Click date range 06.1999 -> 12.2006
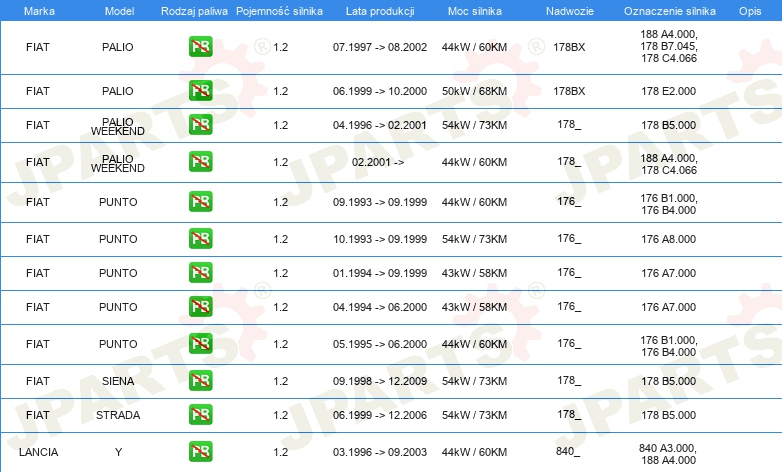This screenshot has width=782, height=472. point(380,415)
